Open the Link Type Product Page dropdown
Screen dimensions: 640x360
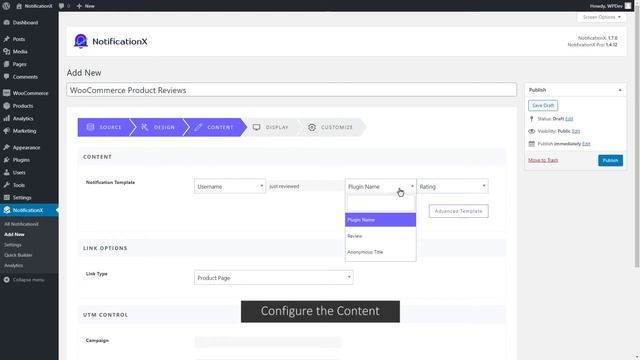pos(273,278)
